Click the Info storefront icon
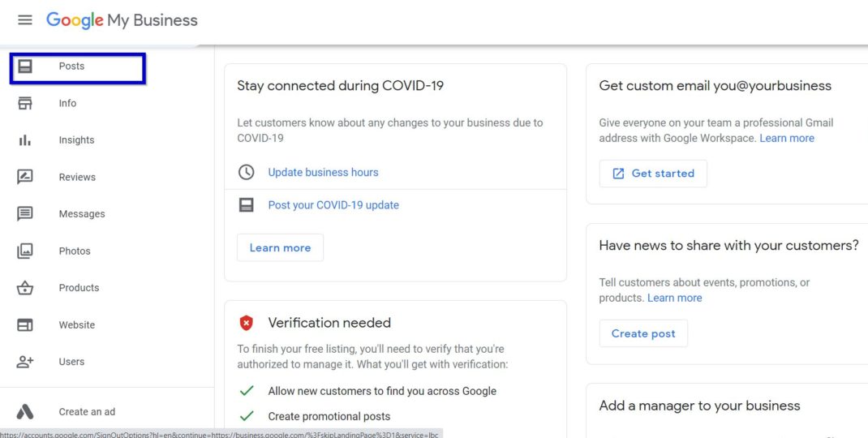Viewport: 868px width, 438px height. tap(25, 103)
